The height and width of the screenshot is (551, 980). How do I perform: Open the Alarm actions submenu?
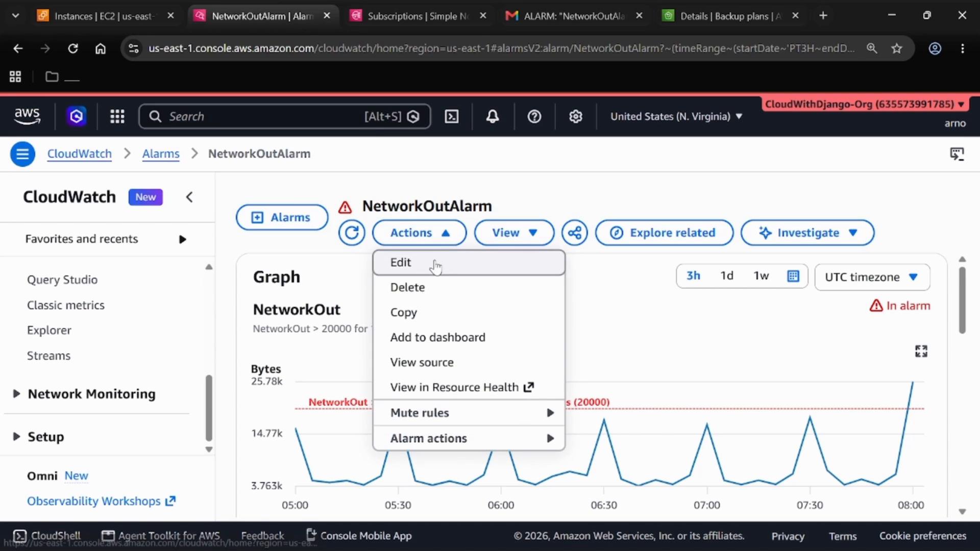(x=469, y=438)
